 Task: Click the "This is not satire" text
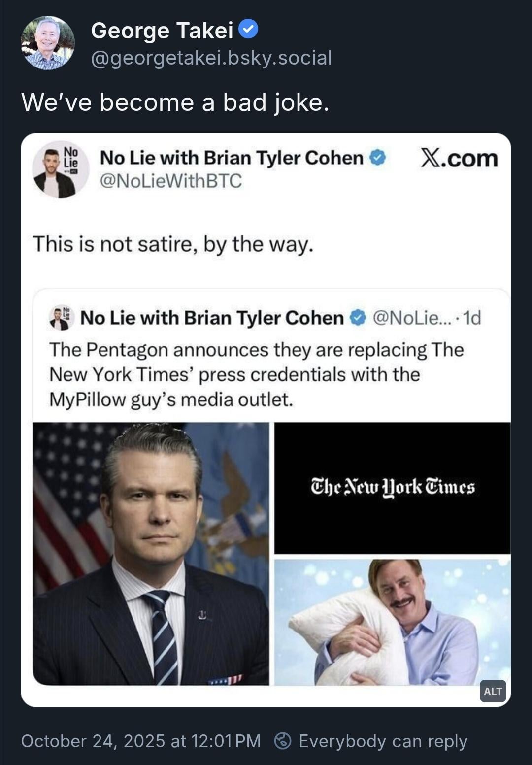tap(173, 244)
